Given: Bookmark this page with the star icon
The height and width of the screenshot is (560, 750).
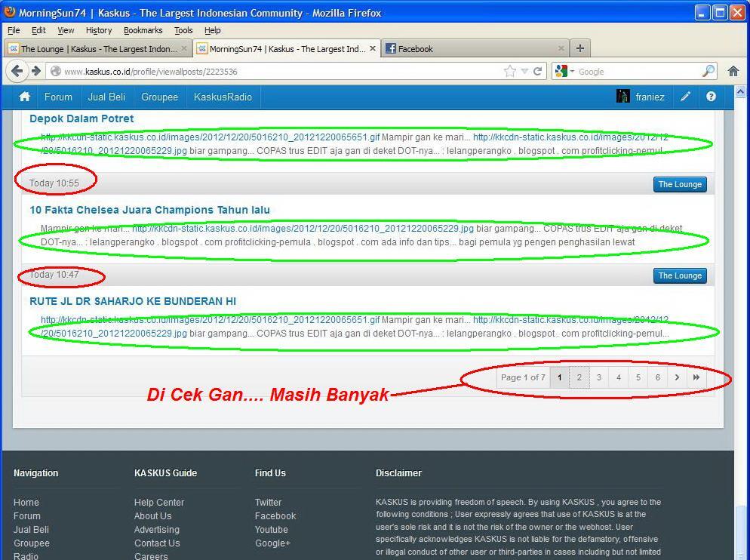Looking at the screenshot, I should click(x=510, y=71).
